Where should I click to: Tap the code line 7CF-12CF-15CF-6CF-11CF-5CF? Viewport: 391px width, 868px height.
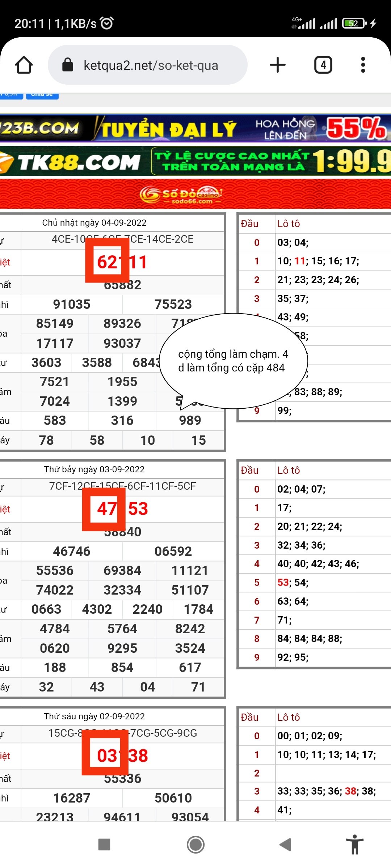122,486
